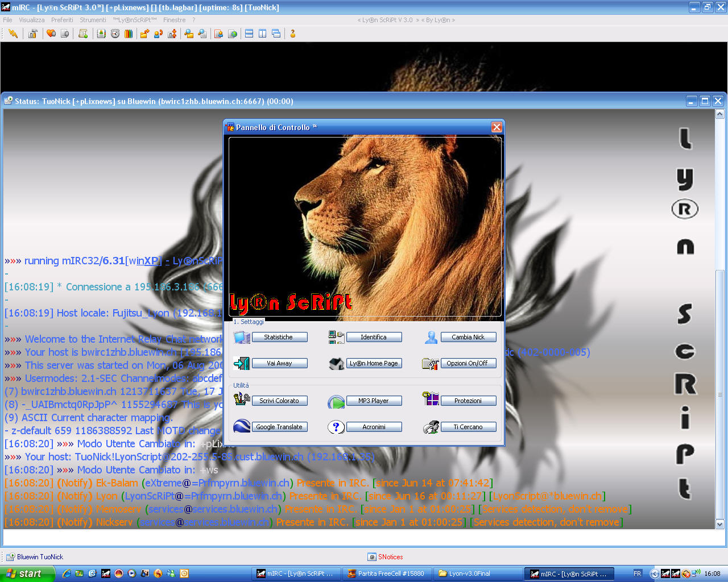Open Ly®n Home Page button
Screen dimensions: 728x582
click(374, 363)
